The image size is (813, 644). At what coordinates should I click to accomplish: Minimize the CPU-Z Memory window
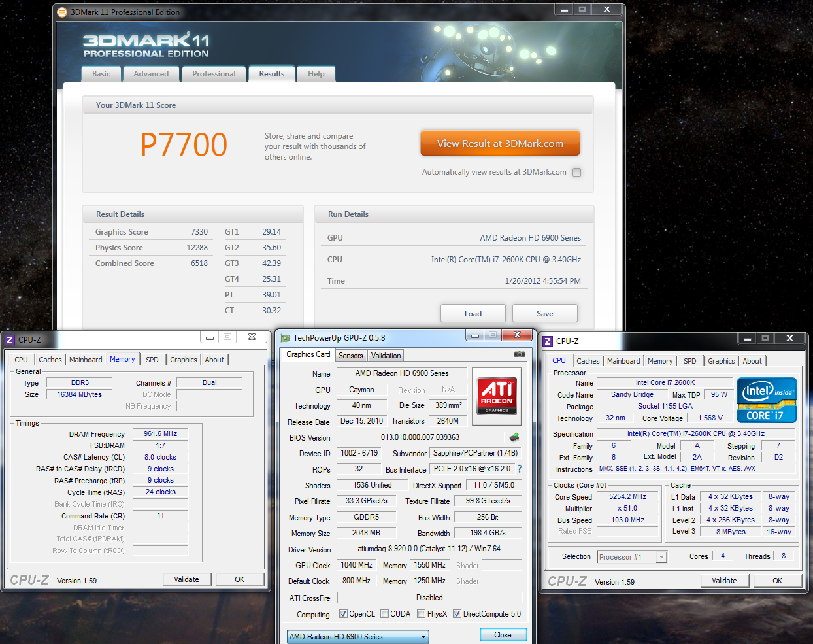[x=210, y=337]
